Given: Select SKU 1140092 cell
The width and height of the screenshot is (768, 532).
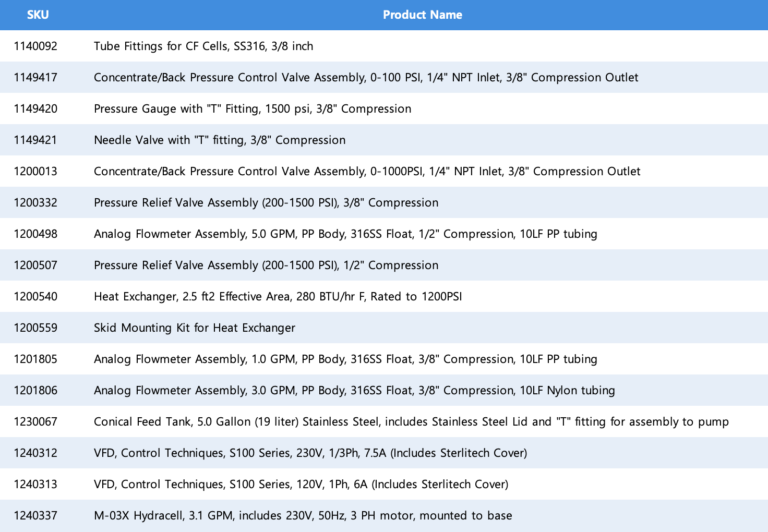Looking at the screenshot, I should (x=35, y=46).
